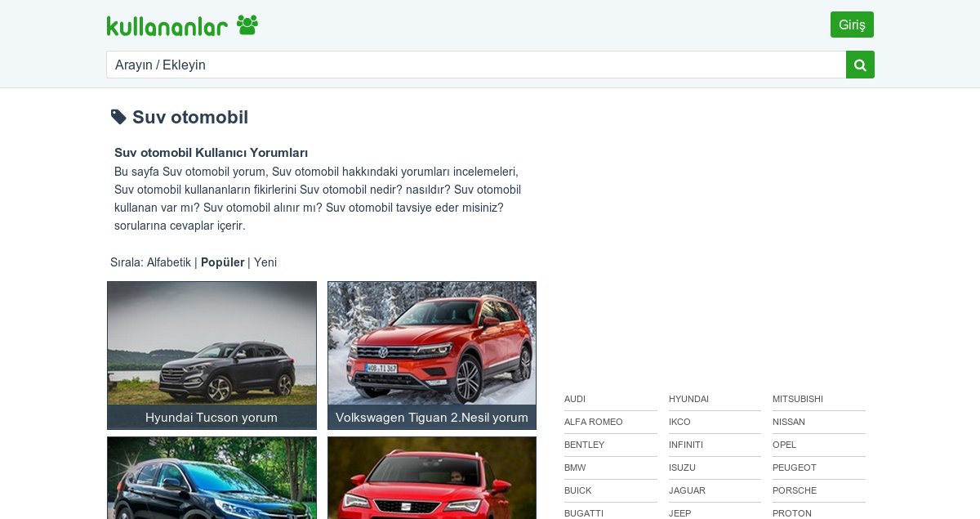This screenshot has width=980, height=519.
Task: Select the AUDI brand link
Action: pos(575,399)
